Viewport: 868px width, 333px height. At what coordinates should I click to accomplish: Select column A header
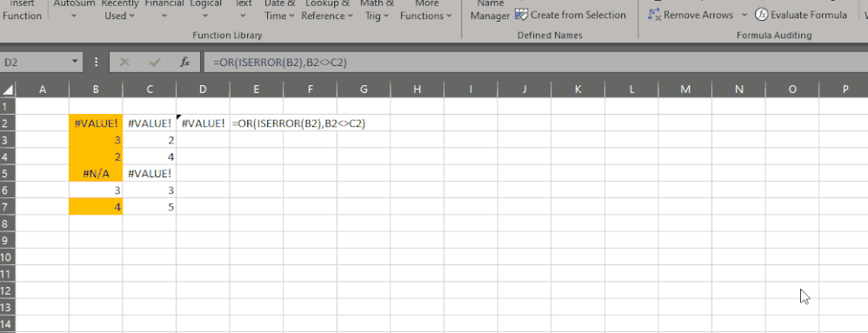[42, 89]
